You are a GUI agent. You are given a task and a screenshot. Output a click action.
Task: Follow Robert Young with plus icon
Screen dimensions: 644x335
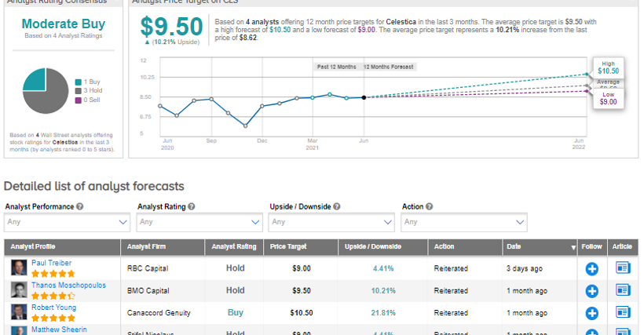click(x=591, y=313)
